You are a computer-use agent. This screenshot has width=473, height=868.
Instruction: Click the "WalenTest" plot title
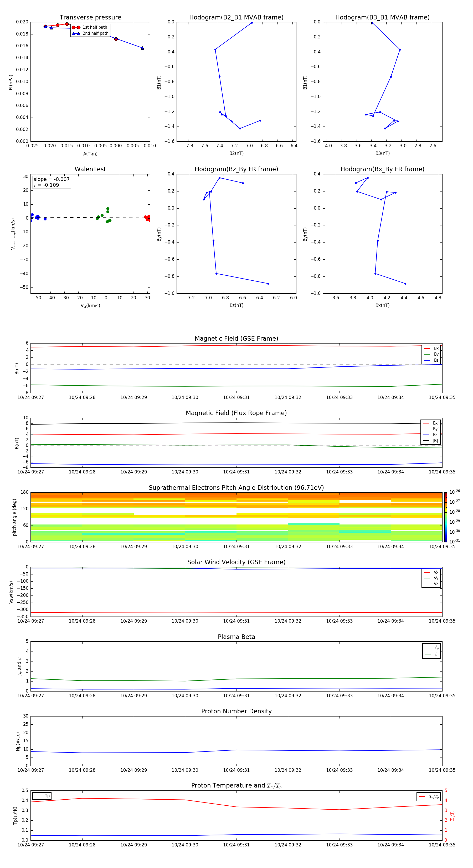90,169
